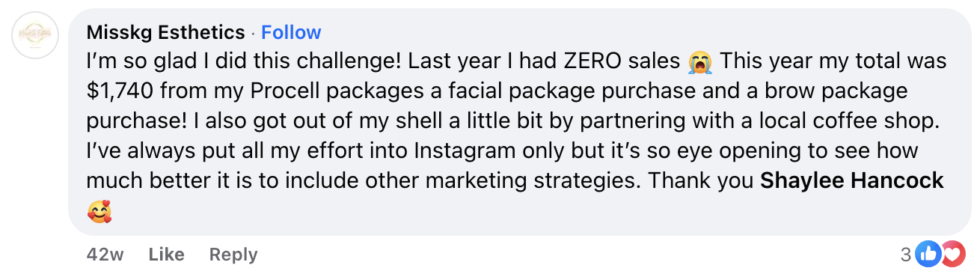Open the tagged Shaylee Hancock profile

pos(852,181)
